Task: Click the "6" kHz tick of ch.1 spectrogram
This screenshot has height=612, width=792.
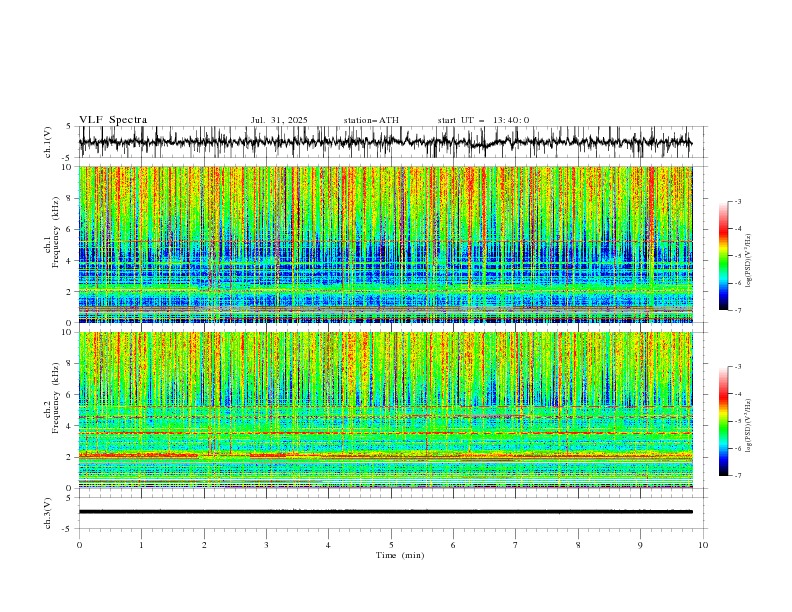Action: pyautogui.click(x=69, y=229)
